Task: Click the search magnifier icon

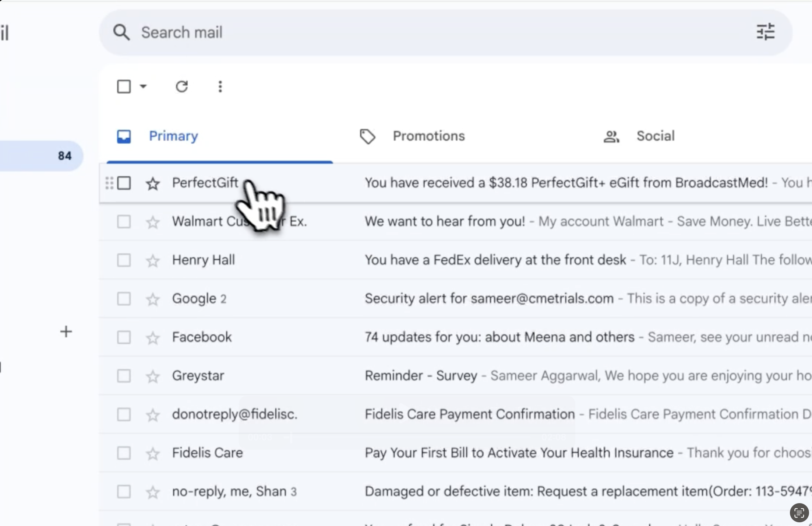Action: pyautogui.click(x=121, y=32)
